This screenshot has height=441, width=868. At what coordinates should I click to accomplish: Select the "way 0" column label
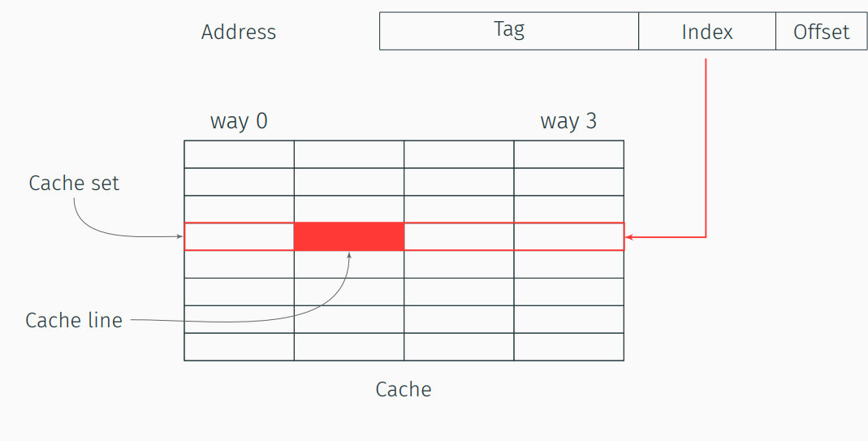[239, 121]
